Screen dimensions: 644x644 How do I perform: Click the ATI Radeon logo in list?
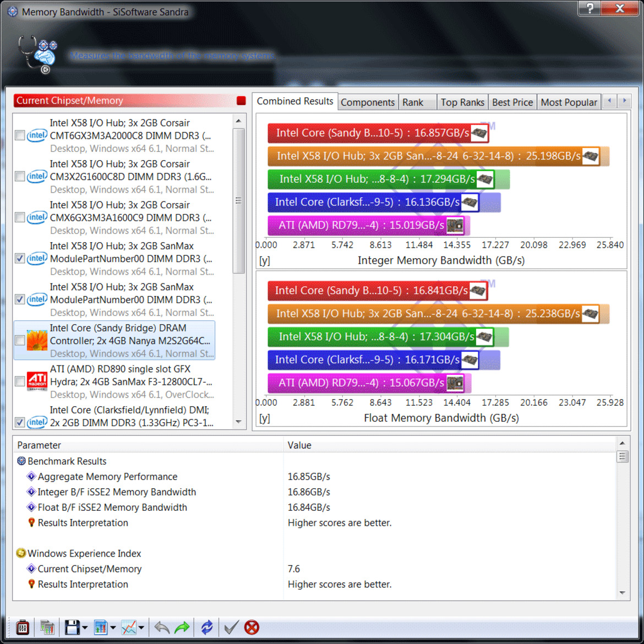point(37,381)
